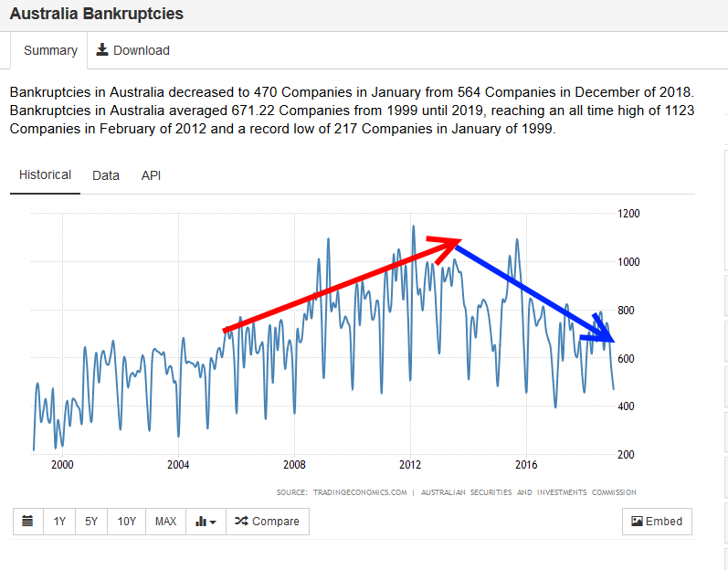Click the TRADINGECONOMICS.COM source text

[360, 492]
